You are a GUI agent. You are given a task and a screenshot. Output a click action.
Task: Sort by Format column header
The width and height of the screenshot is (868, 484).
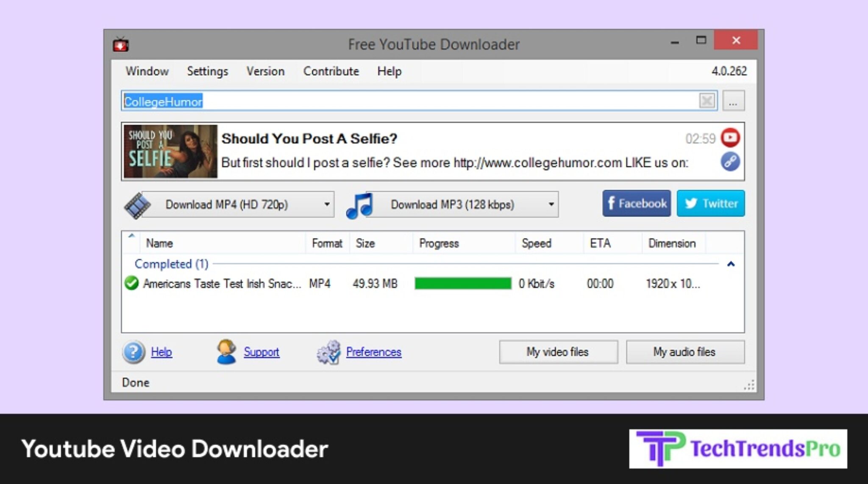pos(327,243)
